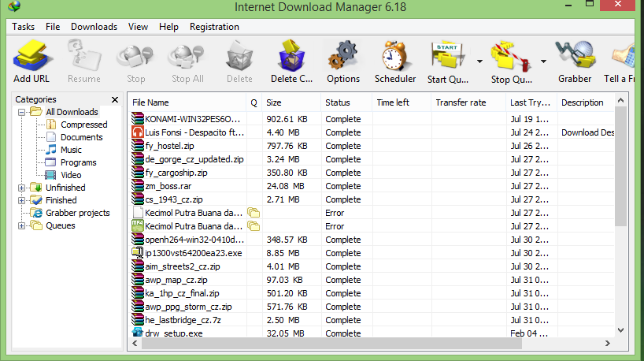The width and height of the screenshot is (644, 361).
Task: Click the Q column header
Action: [x=254, y=102]
